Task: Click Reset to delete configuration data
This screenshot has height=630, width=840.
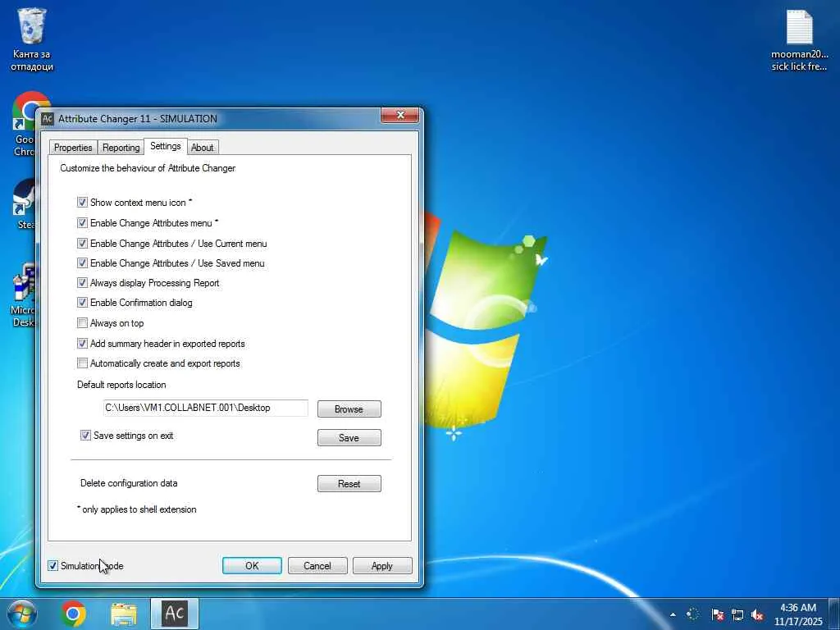Action: [349, 484]
